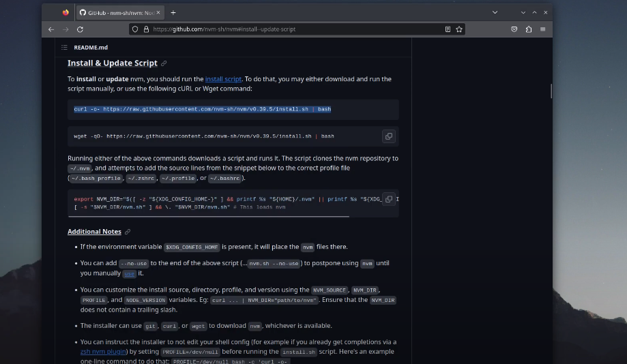This screenshot has height=364, width=627.
Task: Open a new tab with plus button
Action: (x=173, y=12)
